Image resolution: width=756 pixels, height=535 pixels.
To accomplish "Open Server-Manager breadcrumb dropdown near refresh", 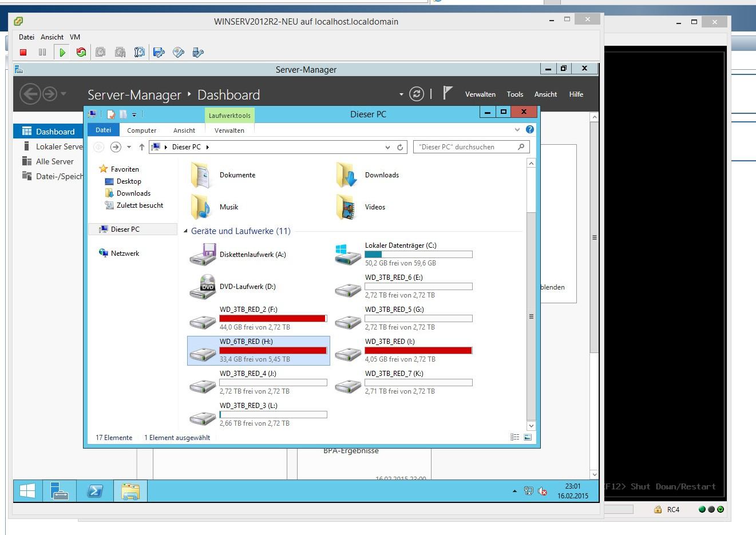I will [401, 94].
